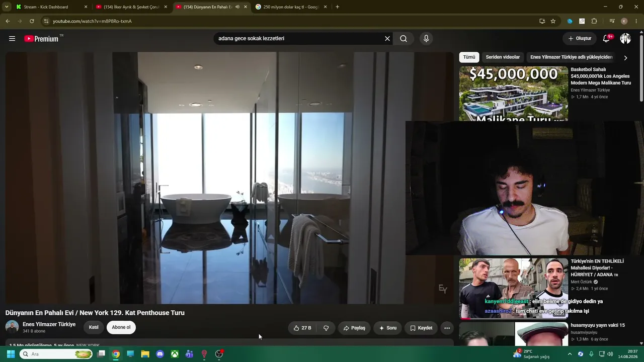Viewport: 644px width, 362px height.
Task: Reload the current page
Action: click(x=32, y=21)
